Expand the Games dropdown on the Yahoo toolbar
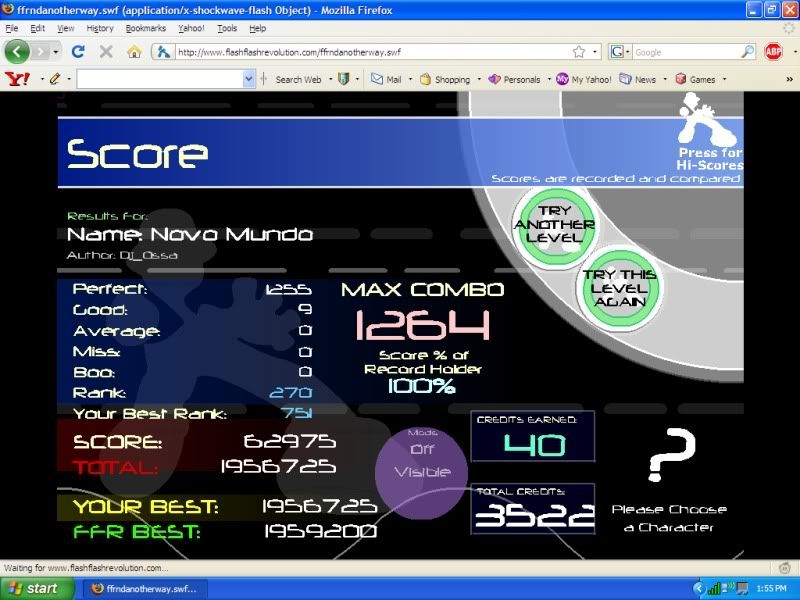 (725, 79)
